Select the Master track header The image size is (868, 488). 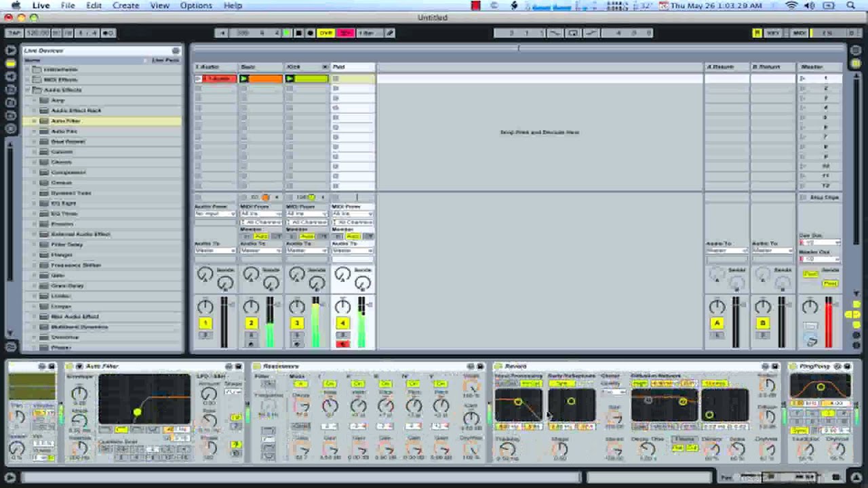820,66
